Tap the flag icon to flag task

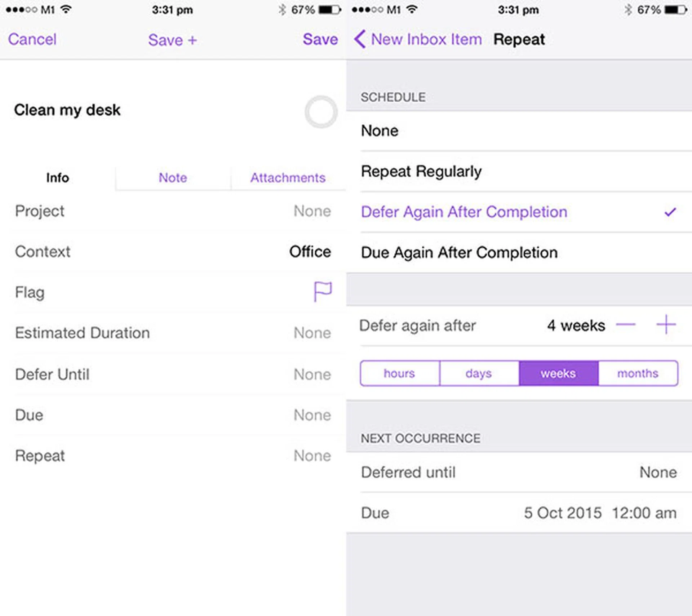tap(322, 291)
